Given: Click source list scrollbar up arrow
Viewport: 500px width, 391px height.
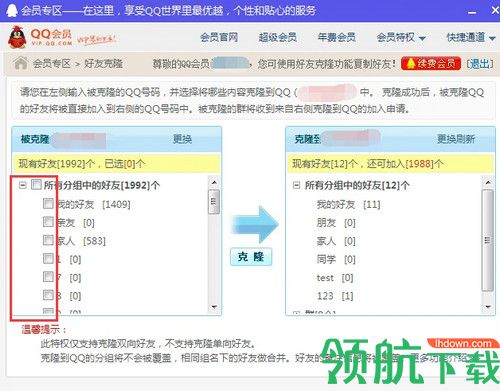Looking at the screenshot, I should click(x=214, y=182).
